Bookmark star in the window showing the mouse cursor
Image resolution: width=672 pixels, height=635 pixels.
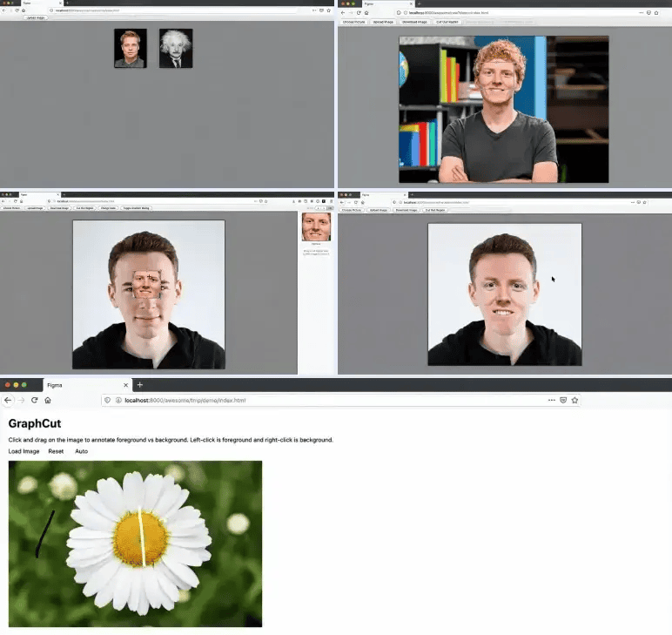[644, 202]
